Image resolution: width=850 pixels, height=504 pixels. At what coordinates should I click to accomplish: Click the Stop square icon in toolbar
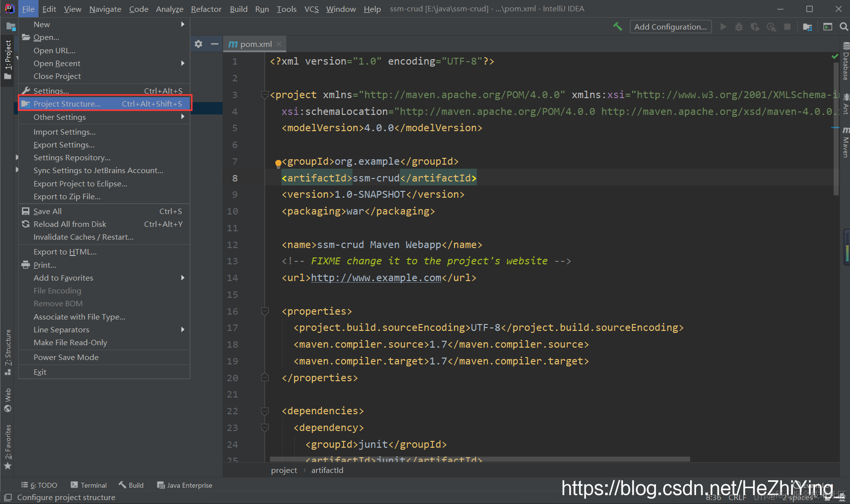point(787,27)
